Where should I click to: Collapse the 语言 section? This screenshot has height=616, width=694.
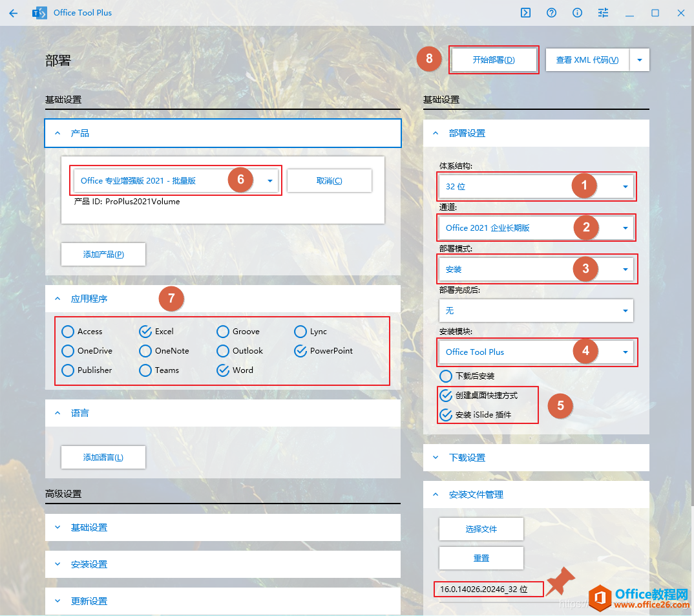223,413
